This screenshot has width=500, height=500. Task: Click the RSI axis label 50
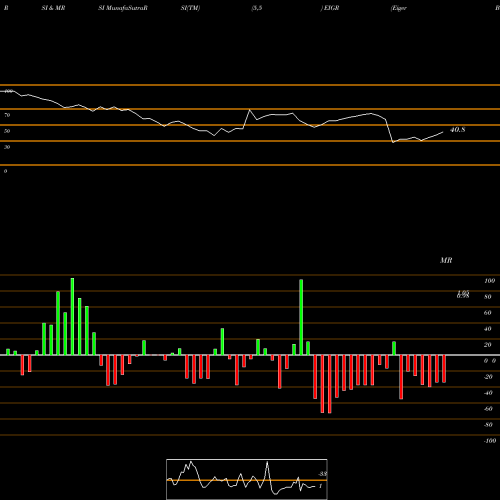point(7,131)
